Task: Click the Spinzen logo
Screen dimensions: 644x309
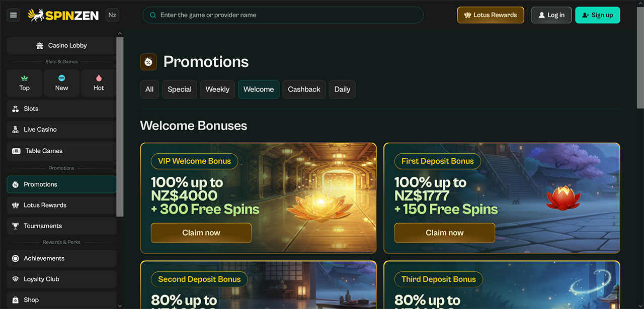Action: click(x=63, y=15)
